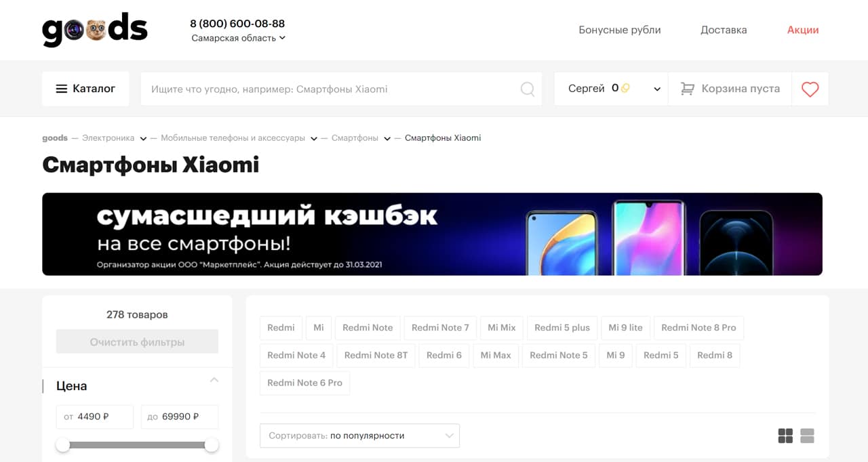Select the Redmi Note 6 Pro tag
The image size is (868, 462).
(x=304, y=383)
